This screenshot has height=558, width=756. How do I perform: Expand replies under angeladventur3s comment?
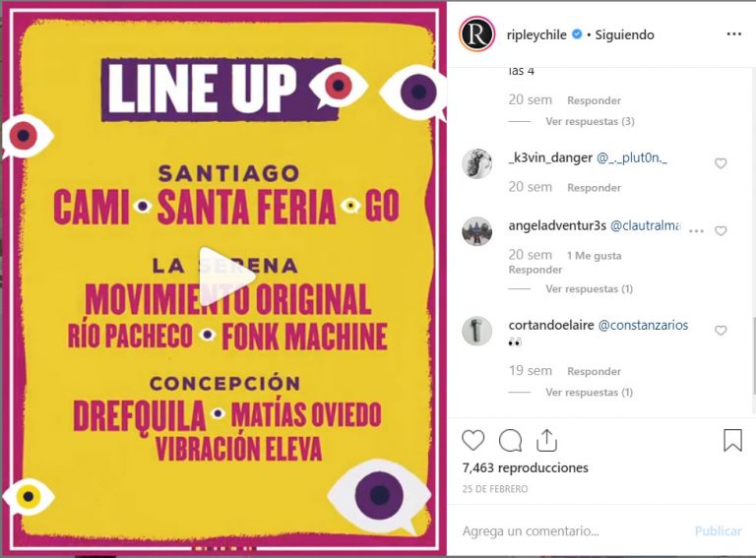click(589, 289)
